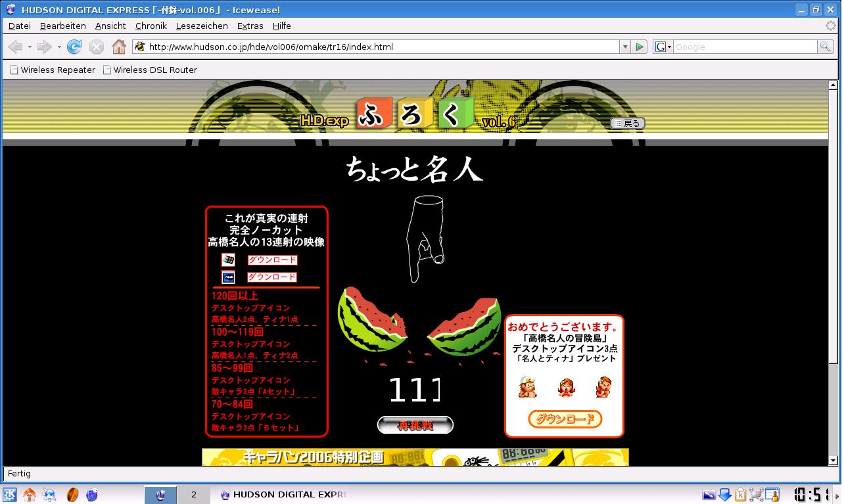Image resolution: width=844 pixels, height=504 pixels.
Task: Click the 100〜119回 reward tier text
Action: (x=237, y=332)
